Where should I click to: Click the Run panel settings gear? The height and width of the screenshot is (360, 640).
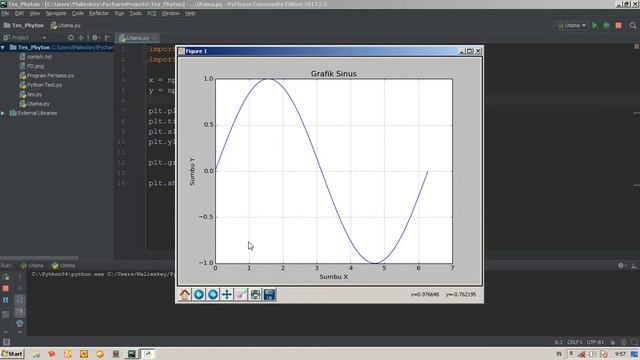pyautogui.click(x=621, y=265)
